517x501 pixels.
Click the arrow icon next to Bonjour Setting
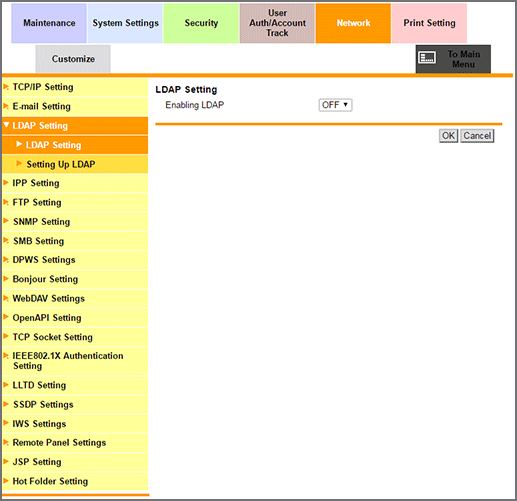pyautogui.click(x=6, y=278)
